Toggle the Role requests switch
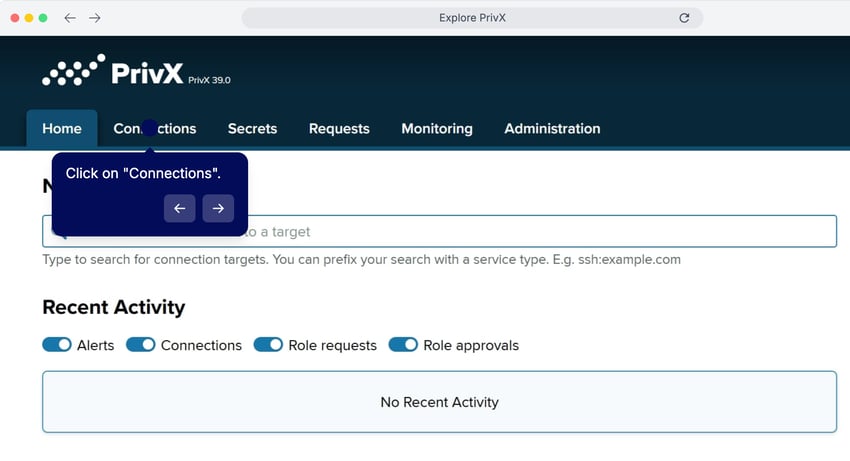Image resolution: width=850 pixels, height=461 pixels. pyautogui.click(x=268, y=345)
